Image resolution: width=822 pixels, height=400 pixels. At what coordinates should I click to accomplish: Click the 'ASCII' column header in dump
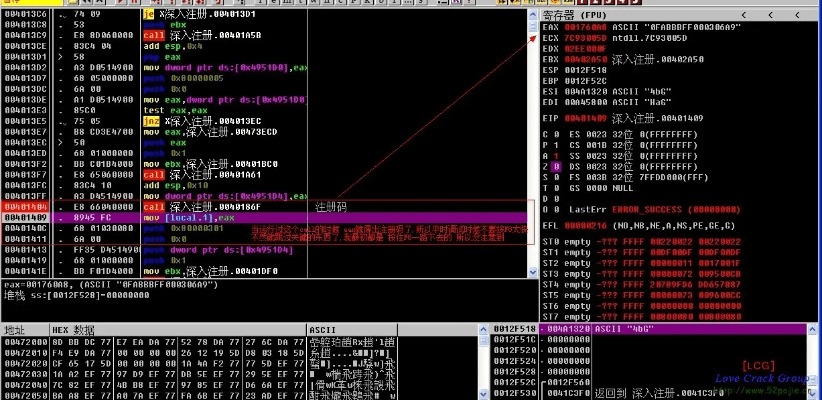coord(323,330)
